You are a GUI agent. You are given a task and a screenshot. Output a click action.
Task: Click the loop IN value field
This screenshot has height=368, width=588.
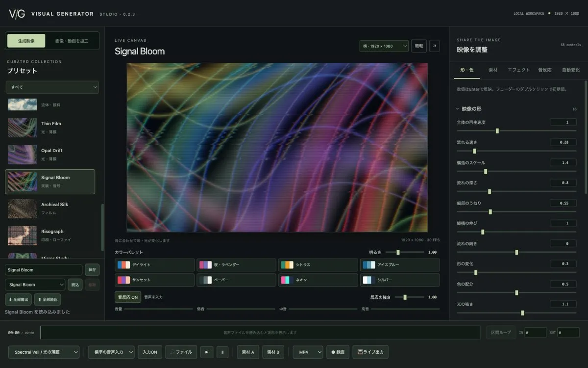click(x=536, y=333)
